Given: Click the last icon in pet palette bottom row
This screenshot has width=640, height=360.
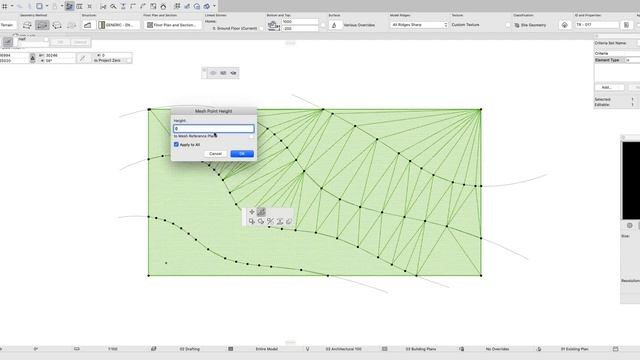Looking at the screenshot, I should tap(289, 221).
